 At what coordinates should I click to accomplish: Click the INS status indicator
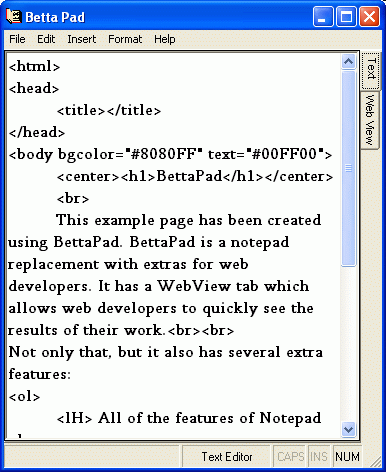coord(319,457)
